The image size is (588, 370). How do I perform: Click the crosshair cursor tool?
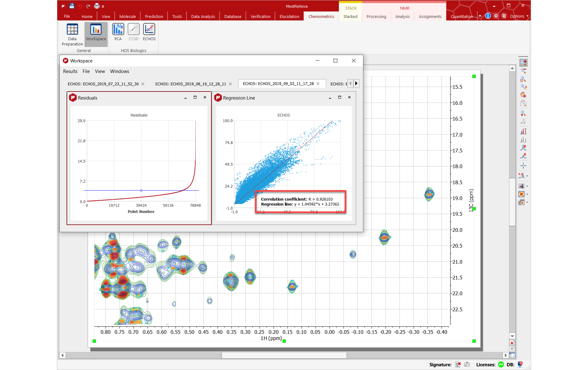pos(523,166)
